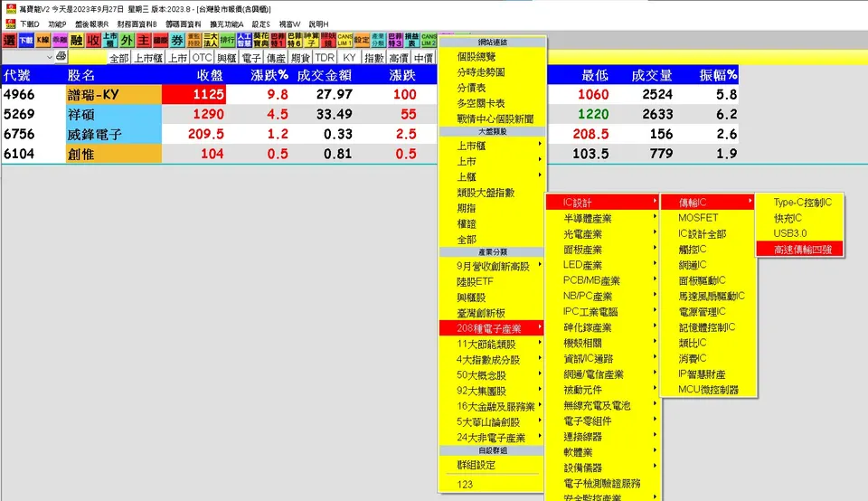Select 高速傳輸四強 in the submenu
Screen dimensions: 868x501
pos(800,250)
